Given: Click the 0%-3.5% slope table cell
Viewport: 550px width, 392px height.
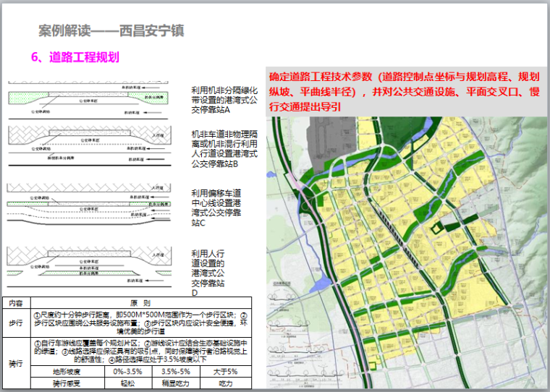Looking at the screenshot, I should (x=128, y=371).
